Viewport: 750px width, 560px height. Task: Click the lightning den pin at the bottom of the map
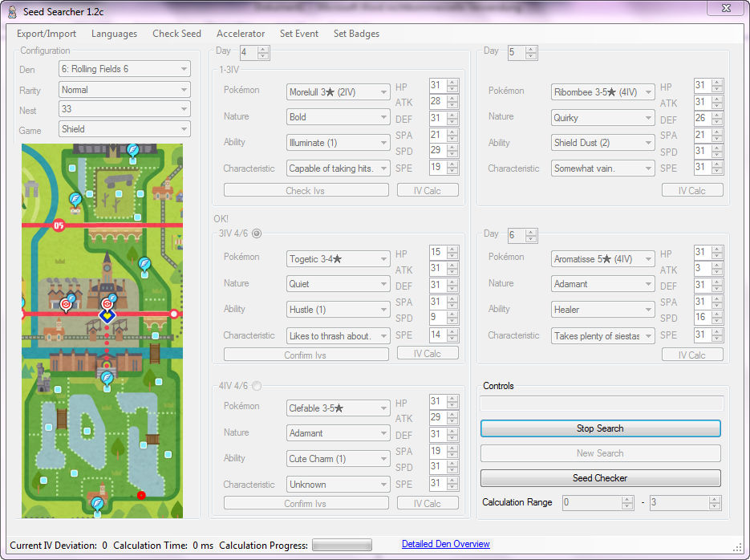97,501
